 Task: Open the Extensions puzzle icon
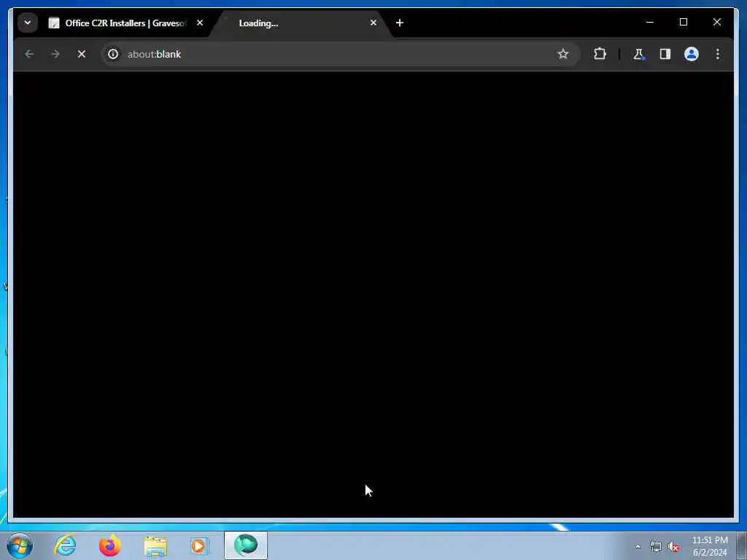point(600,54)
